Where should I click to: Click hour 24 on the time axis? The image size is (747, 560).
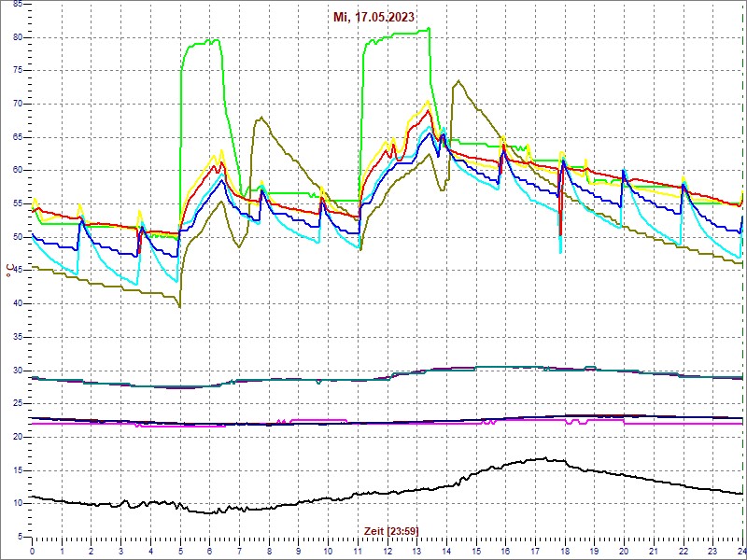point(741,550)
